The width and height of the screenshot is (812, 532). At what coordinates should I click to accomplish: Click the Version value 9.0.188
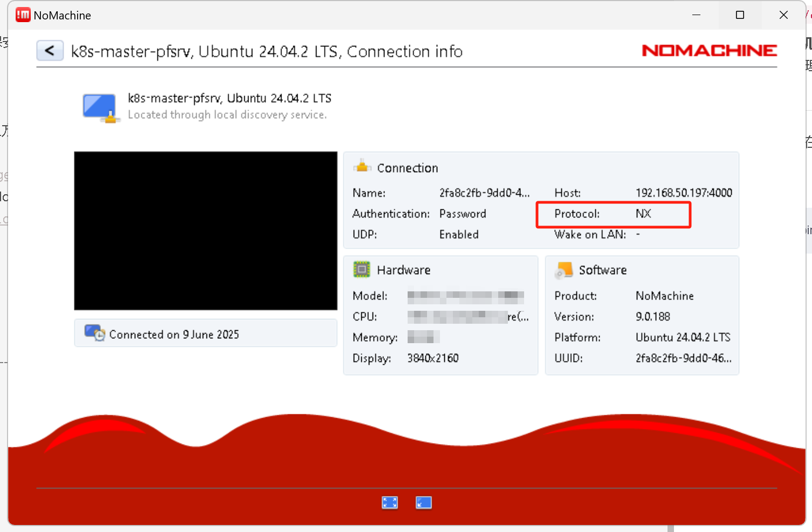[x=653, y=317]
